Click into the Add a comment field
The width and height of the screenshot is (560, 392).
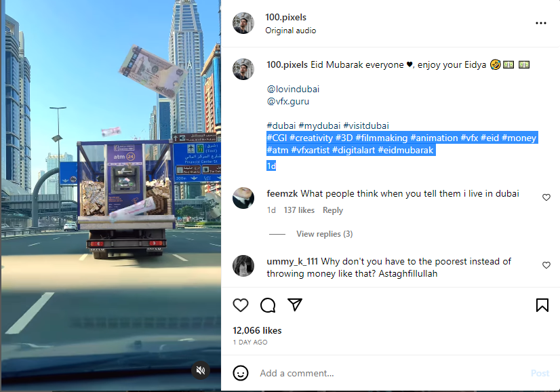click(393, 374)
